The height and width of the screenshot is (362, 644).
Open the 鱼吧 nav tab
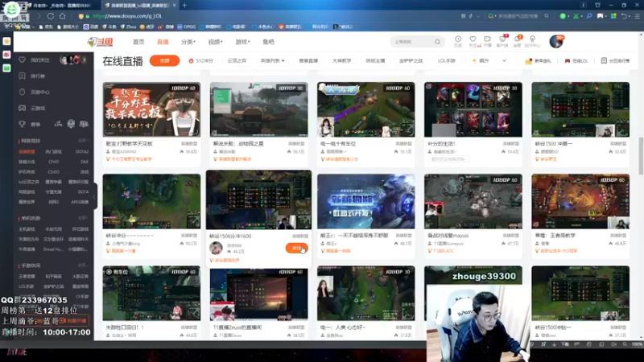pos(268,42)
